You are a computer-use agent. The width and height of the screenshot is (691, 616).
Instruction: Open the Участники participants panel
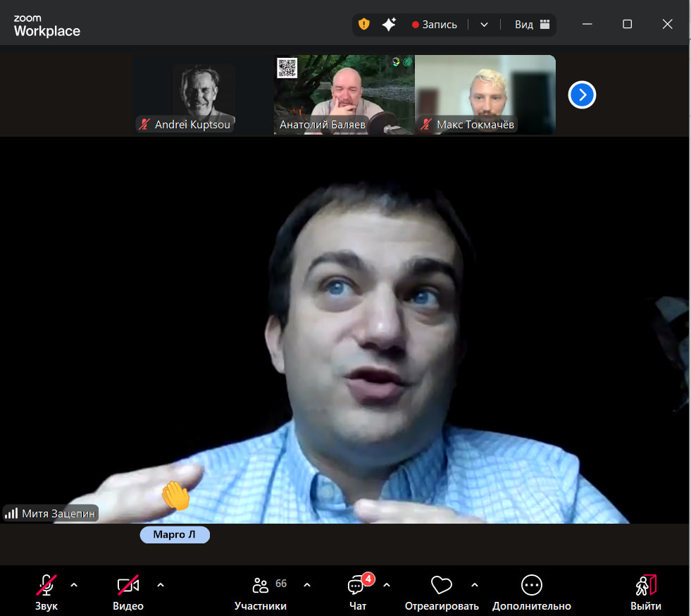261,592
